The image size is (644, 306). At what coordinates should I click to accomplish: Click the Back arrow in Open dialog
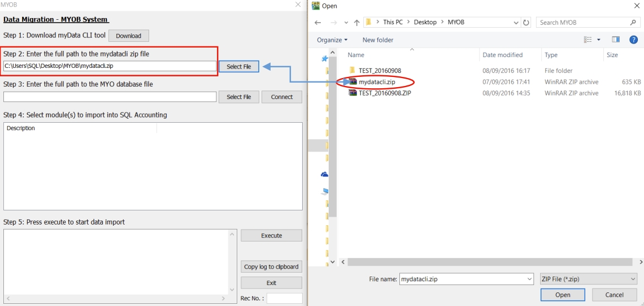coord(318,23)
